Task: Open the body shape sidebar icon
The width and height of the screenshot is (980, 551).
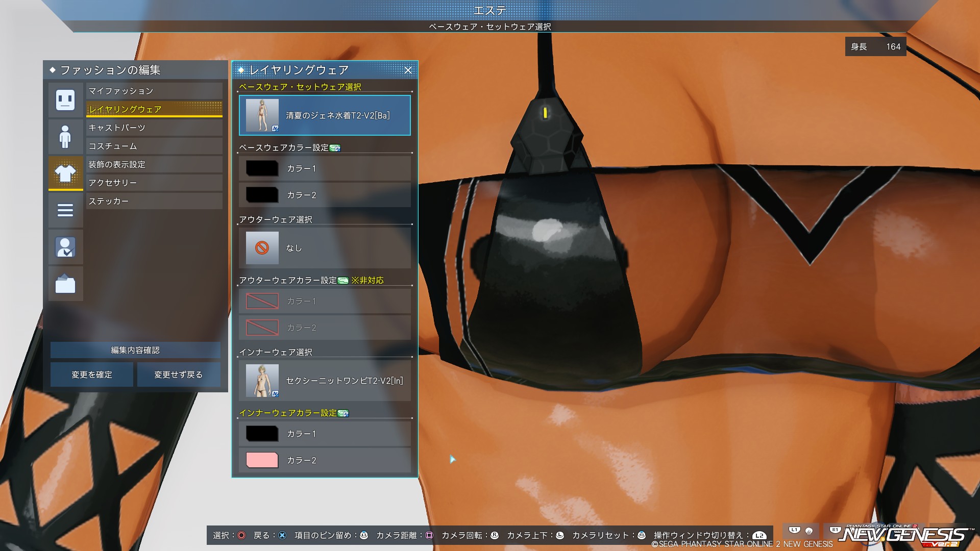Action: [65, 137]
